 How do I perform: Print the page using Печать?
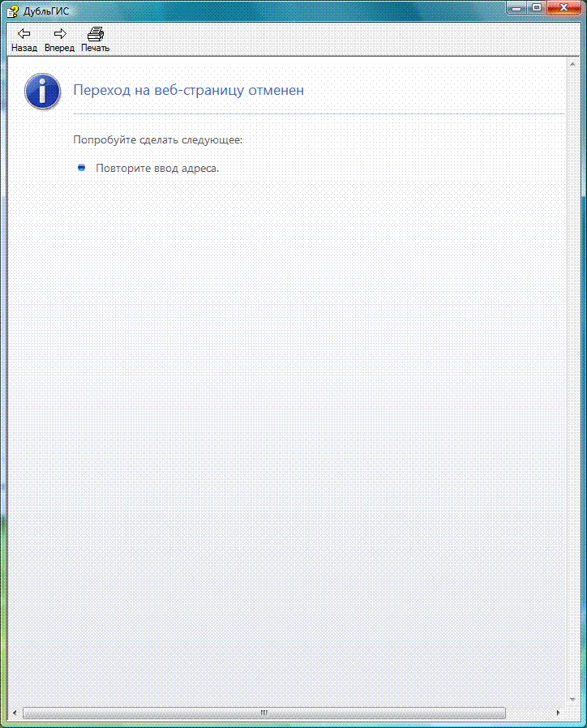tap(95, 40)
